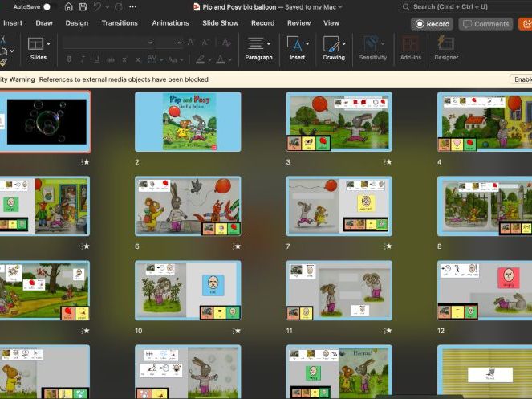This screenshot has width=532, height=399.
Task: Open the Record ribbon tab
Action: coord(262,23)
